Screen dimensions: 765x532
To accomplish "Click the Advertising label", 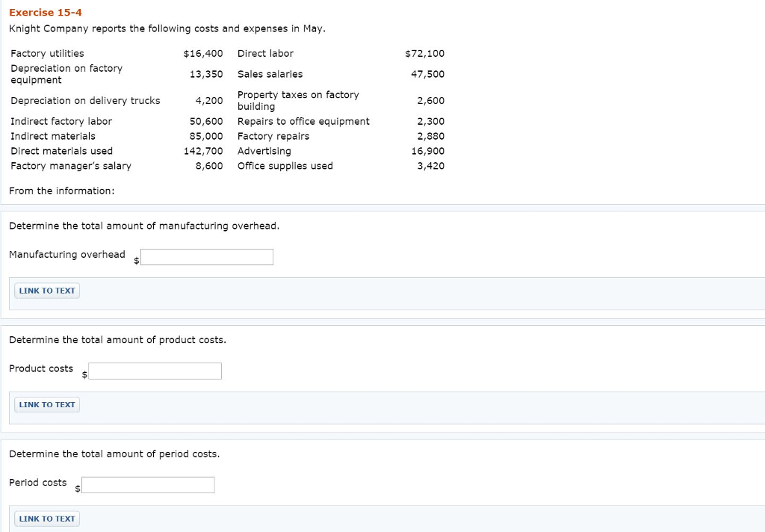I will (264, 151).
